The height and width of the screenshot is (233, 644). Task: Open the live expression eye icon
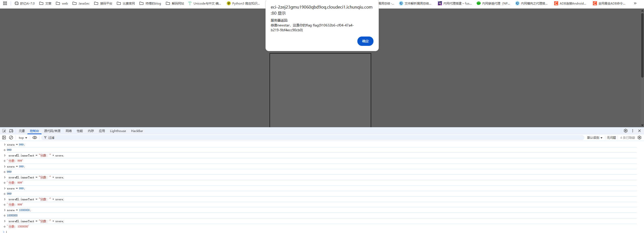pyautogui.click(x=35, y=138)
